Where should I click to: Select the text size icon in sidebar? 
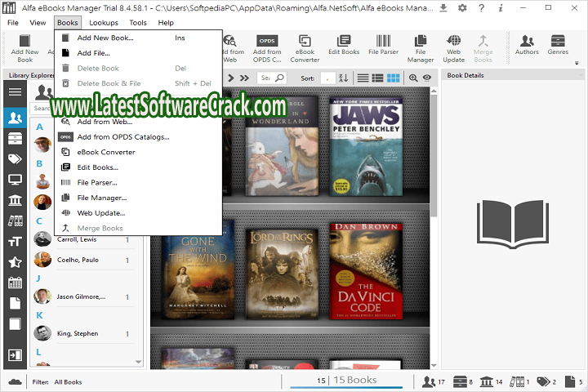[x=15, y=242]
